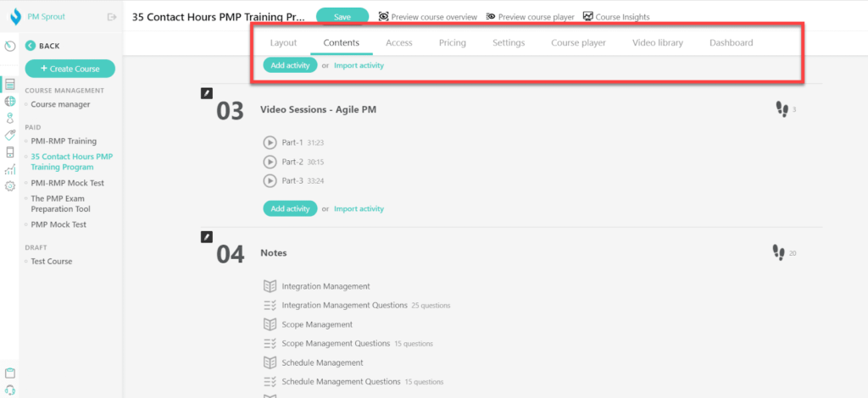Click play icon for Part-2 video
The width and height of the screenshot is (868, 398).
pyautogui.click(x=270, y=162)
